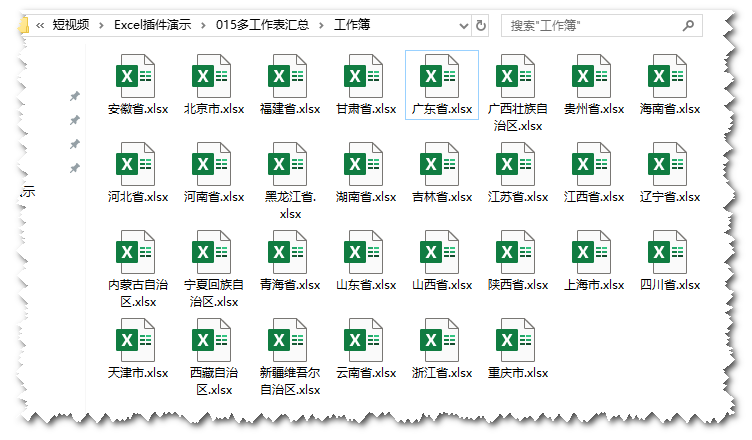Go to Excel插件演示 in the breadcrumb
Viewport: 752px width, 440px height.
[153, 24]
